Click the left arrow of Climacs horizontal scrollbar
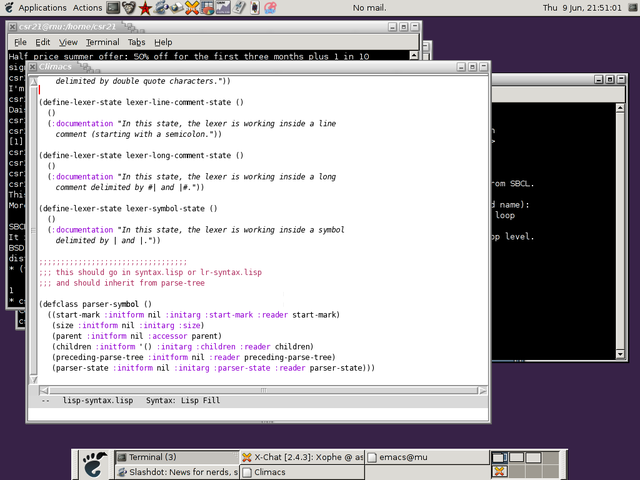The width and height of the screenshot is (640, 480). (44, 391)
